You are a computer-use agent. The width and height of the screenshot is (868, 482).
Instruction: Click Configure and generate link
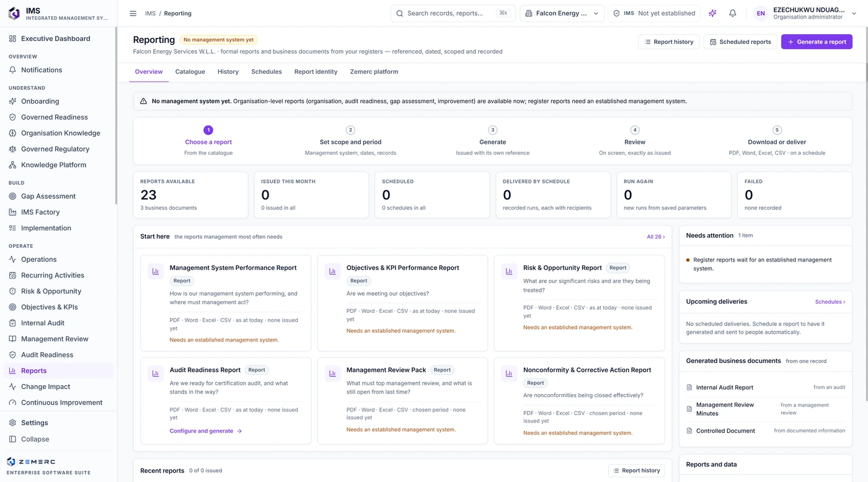pos(206,431)
